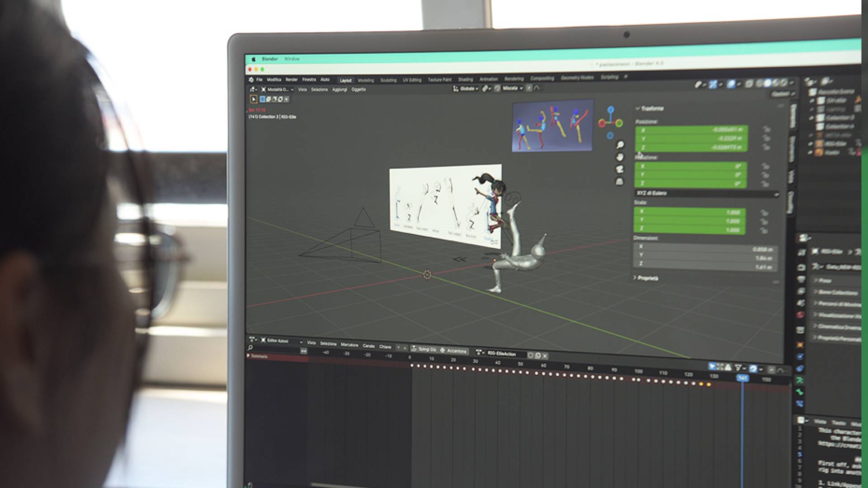Open XYZ di Eulero rotation mode dropdown
The image size is (868, 488).
(x=707, y=193)
